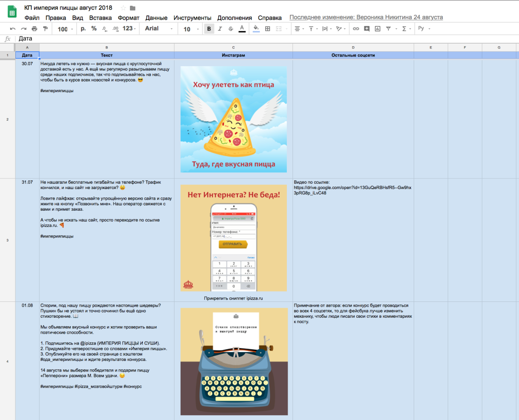Insert a comment using toolbar icon

click(367, 29)
